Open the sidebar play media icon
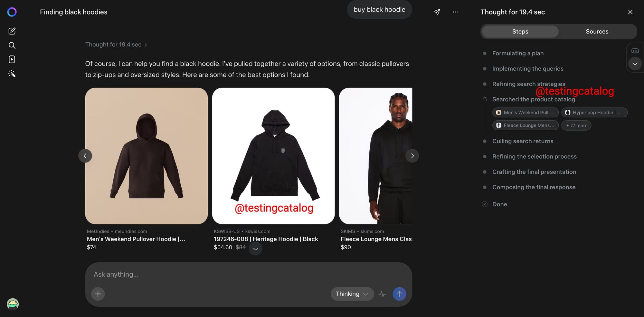Screen dimensions: 644x317 [x=12, y=59]
